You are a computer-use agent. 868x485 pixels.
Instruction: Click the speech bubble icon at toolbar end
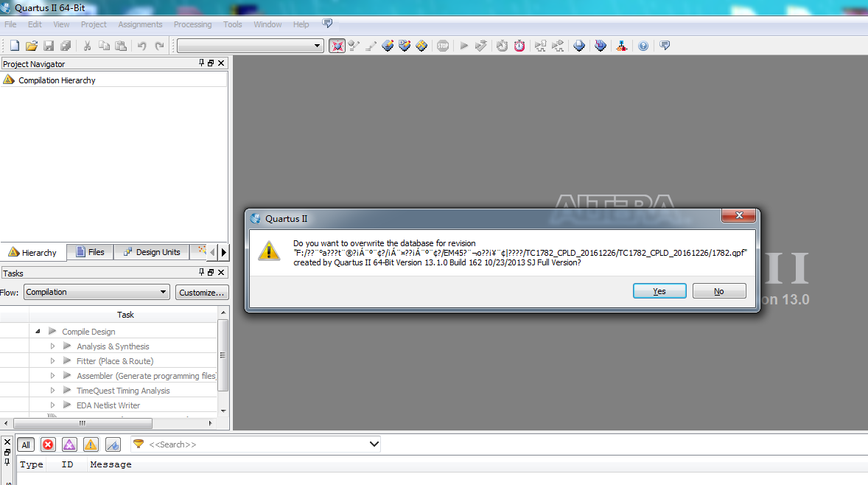pos(665,46)
